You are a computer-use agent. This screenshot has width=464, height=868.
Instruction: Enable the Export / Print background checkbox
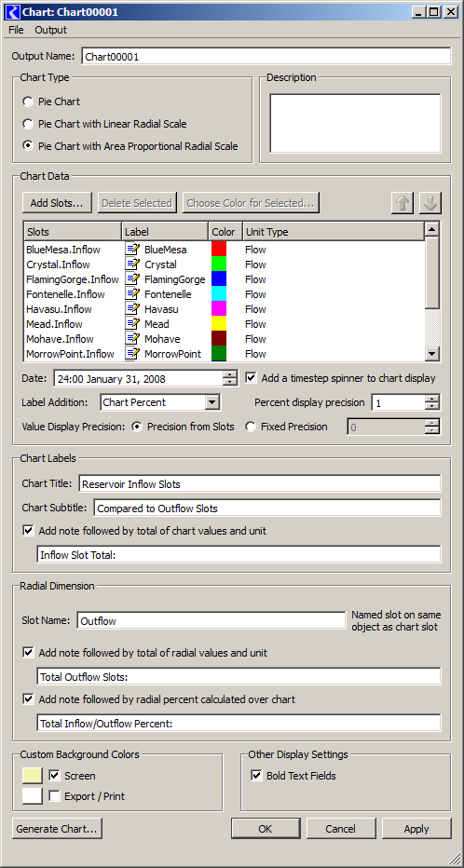pos(54,796)
